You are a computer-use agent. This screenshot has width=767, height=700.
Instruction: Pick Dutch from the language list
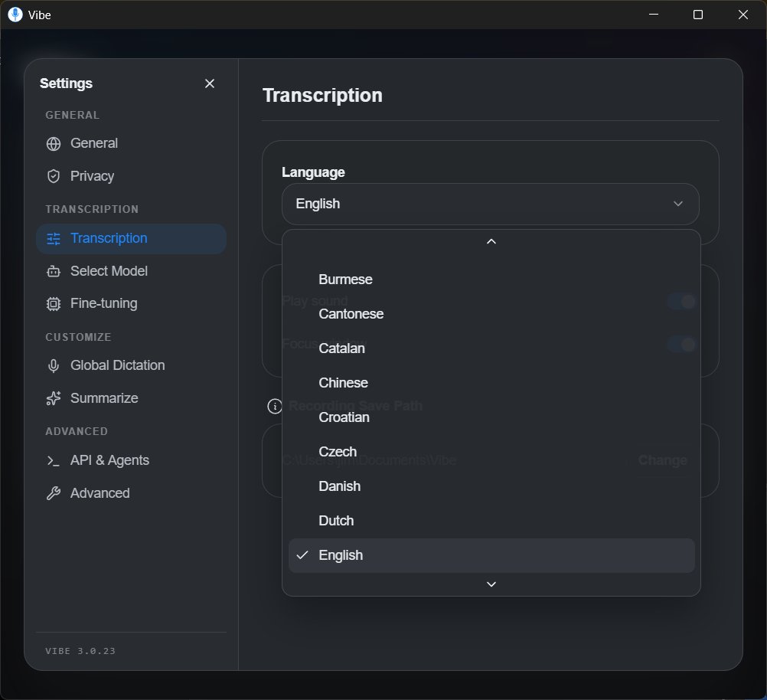coord(491,521)
